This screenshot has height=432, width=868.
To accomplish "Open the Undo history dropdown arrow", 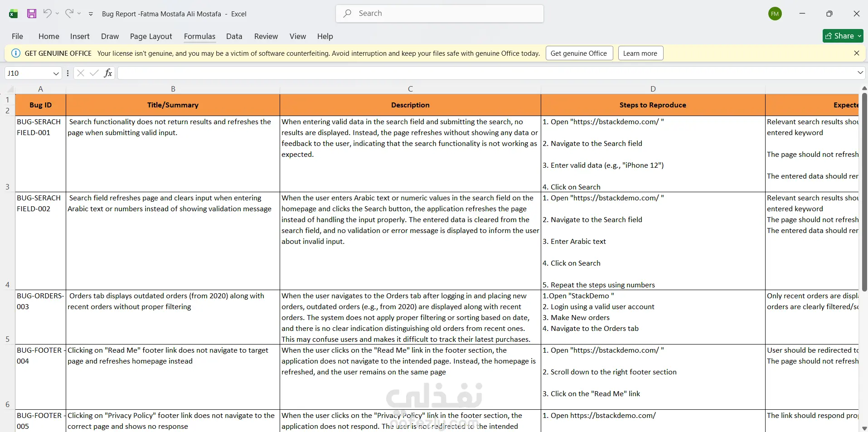I will click(x=57, y=14).
